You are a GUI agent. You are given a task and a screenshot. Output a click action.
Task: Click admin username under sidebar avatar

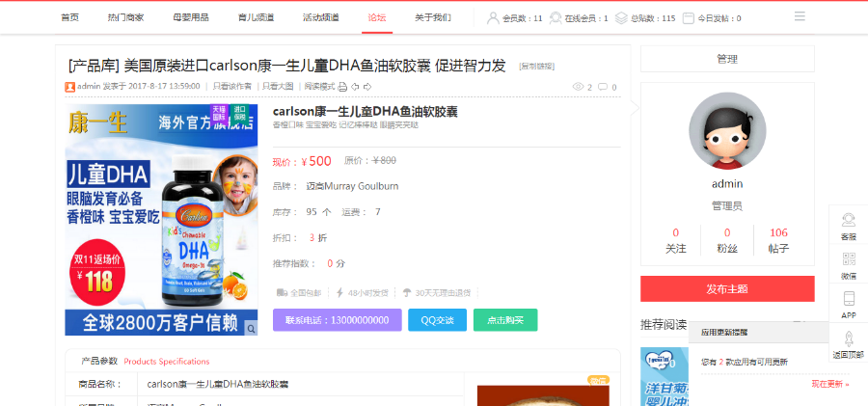(727, 184)
